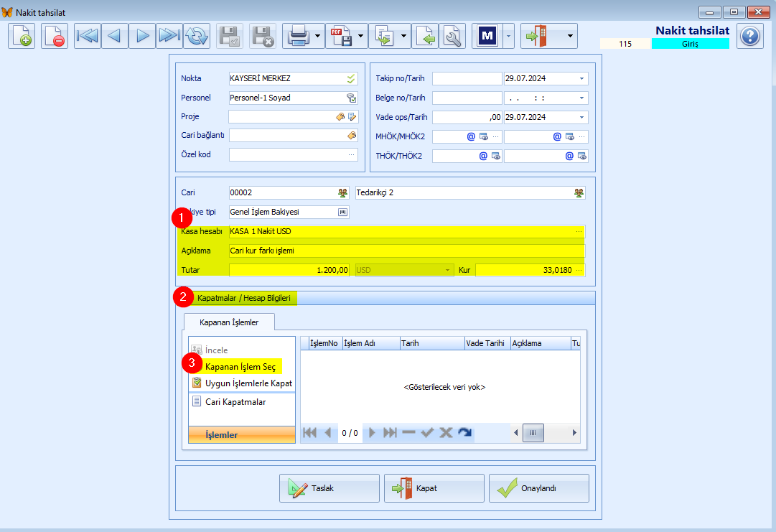Click the orange tag icon in Proje field
This screenshot has height=532, width=776.
click(x=340, y=117)
